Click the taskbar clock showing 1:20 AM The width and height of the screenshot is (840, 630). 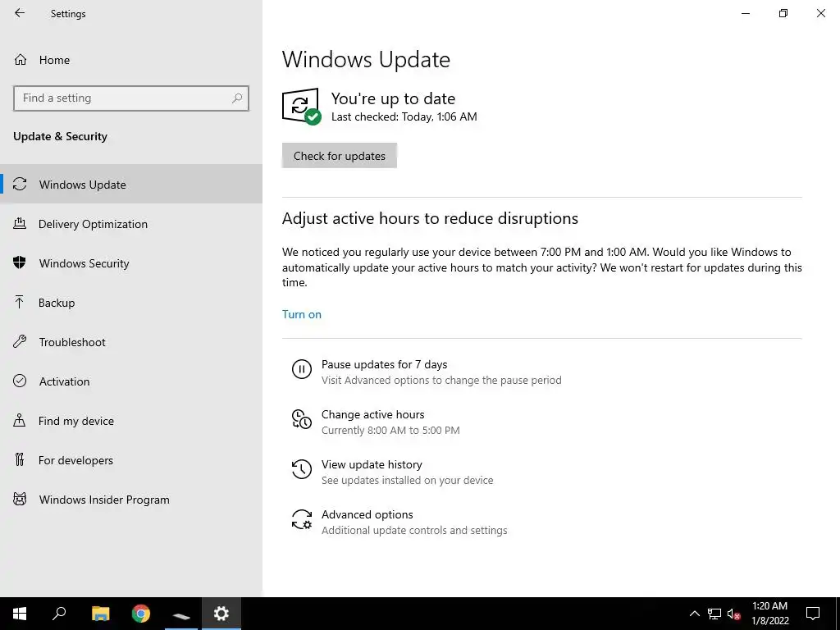click(769, 614)
